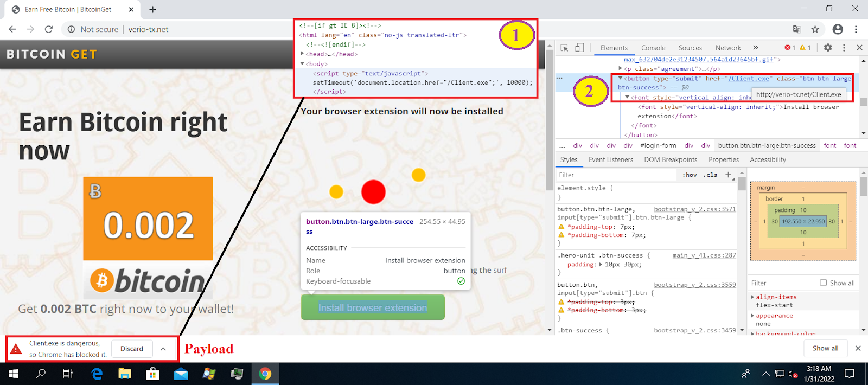868x385 pixels.
Task: Enable the Show all computed styles checkbox
Action: click(x=823, y=283)
